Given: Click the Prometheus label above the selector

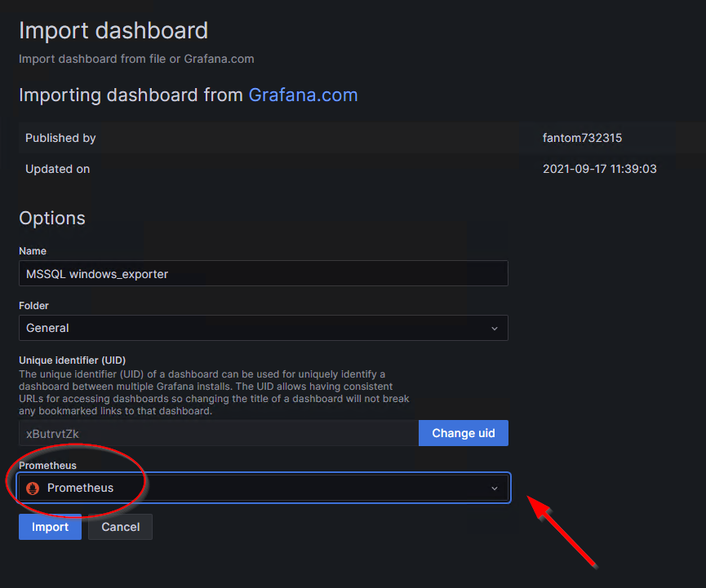Looking at the screenshot, I should point(47,466).
